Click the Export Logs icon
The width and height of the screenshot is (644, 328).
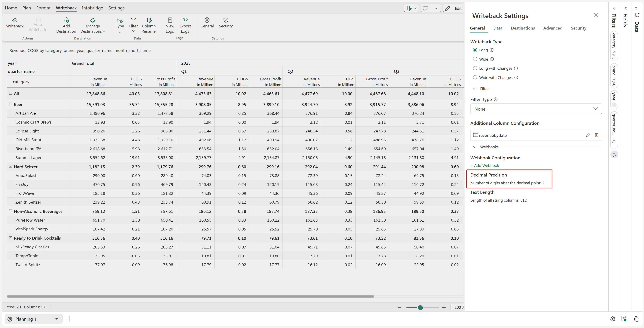pos(185,20)
